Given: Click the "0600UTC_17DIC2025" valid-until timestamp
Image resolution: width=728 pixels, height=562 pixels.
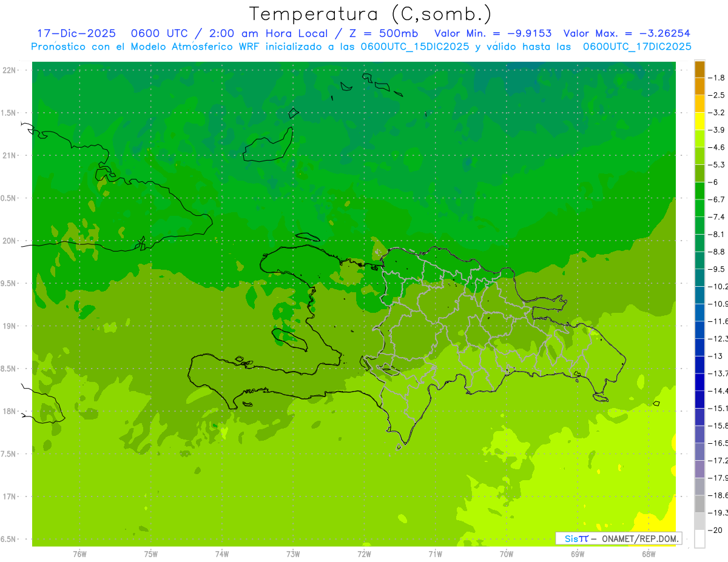Looking at the screenshot, I should point(637,47).
